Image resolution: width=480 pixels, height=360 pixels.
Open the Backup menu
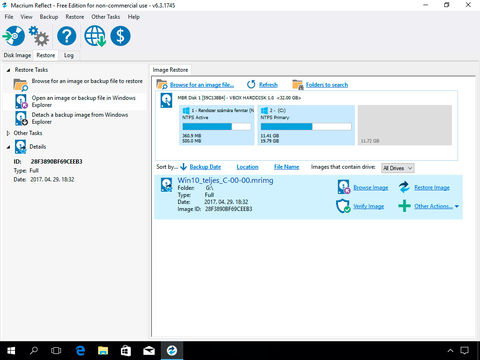pyautogui.click(x=49, y=17)
